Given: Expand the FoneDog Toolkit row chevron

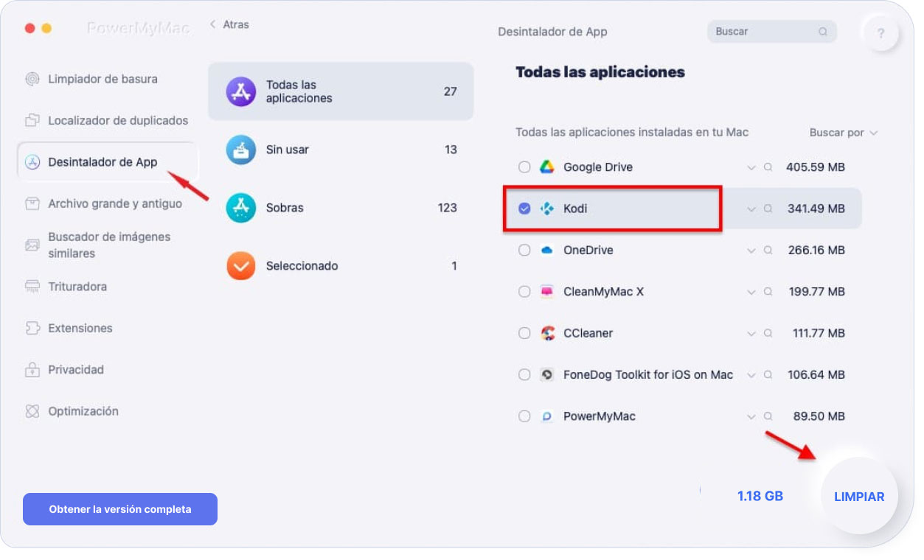Looking at the screenshot, I should (x=751, y=375).
